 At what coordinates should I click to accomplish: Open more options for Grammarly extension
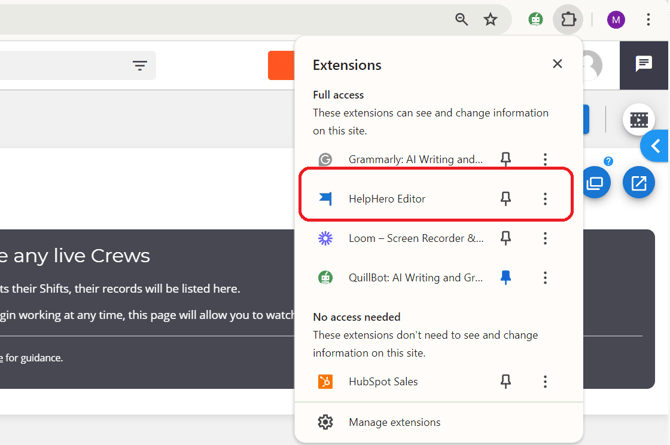545,159
